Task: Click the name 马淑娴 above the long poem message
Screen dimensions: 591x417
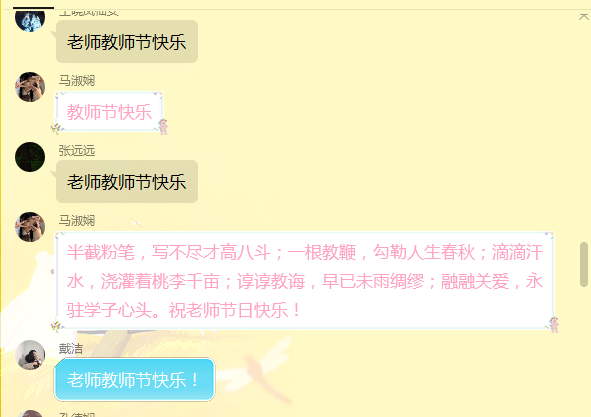Action: coord(77,221)
